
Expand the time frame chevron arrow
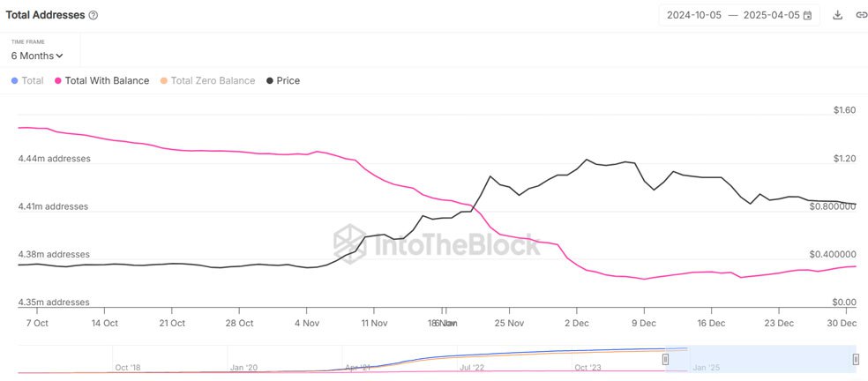click(59, 56)
